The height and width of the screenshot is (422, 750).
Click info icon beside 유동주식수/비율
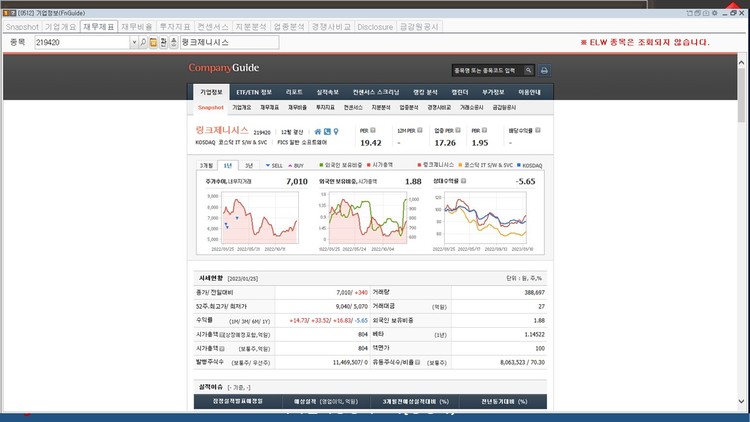tap(418, 362)
